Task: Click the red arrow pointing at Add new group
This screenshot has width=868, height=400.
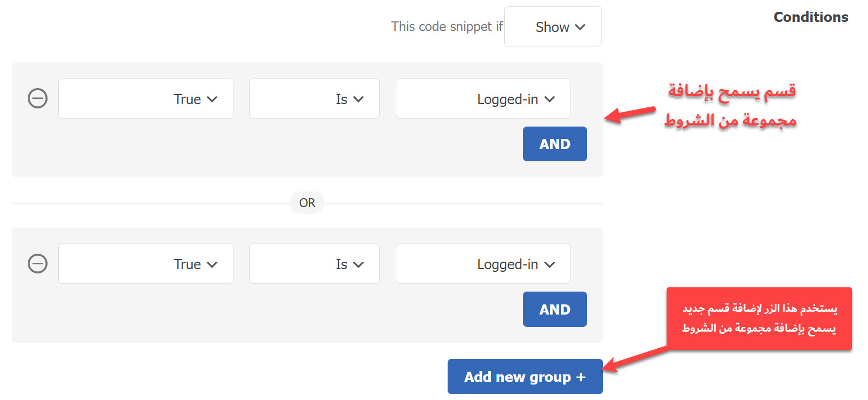Action: (x=636, y=359)
